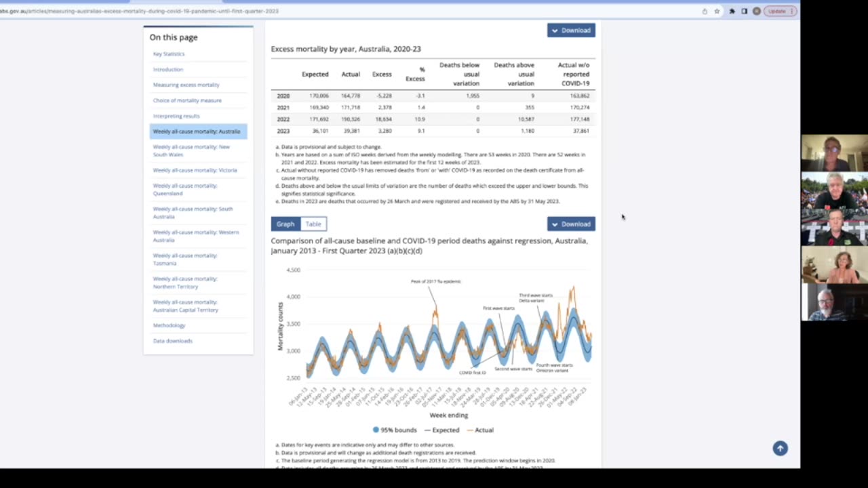Viewport: 868px width, 488px height.
Task: Click the browser address bar URL
Action: pos(139,11)
